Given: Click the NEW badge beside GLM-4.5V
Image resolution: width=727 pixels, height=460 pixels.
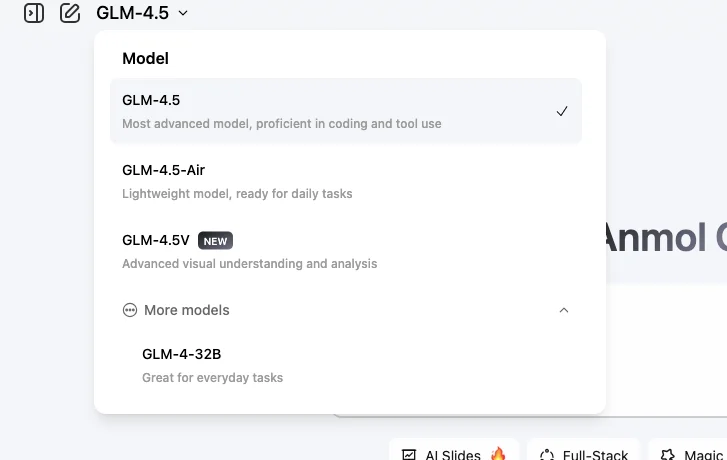Looking at the screenshot, I should tap(215, 241).
